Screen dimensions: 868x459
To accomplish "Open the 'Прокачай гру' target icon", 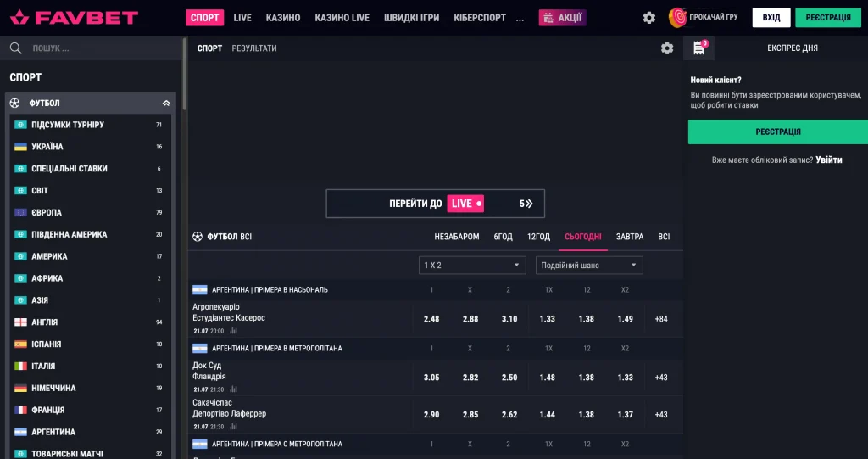I will [x=677, y=18].
